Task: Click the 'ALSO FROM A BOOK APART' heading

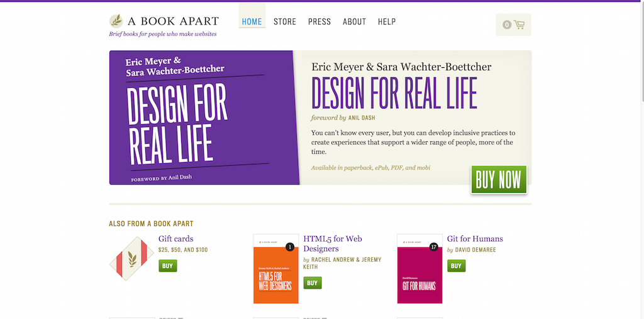Action: (151, 224)
